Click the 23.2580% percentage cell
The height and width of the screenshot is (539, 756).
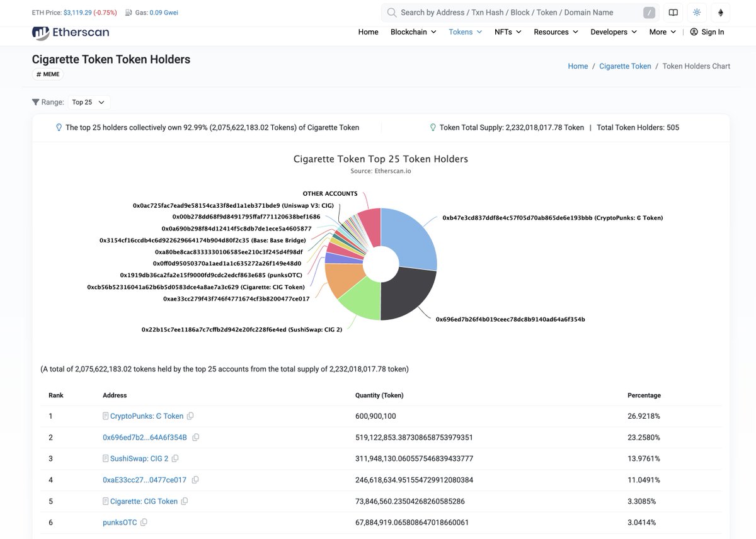(644, 438)
